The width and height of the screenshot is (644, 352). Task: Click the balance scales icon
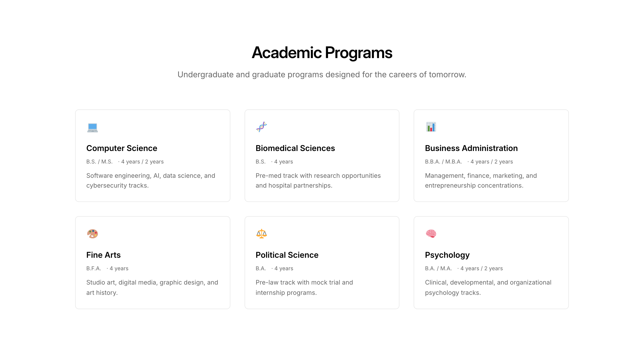pos(261,234)
